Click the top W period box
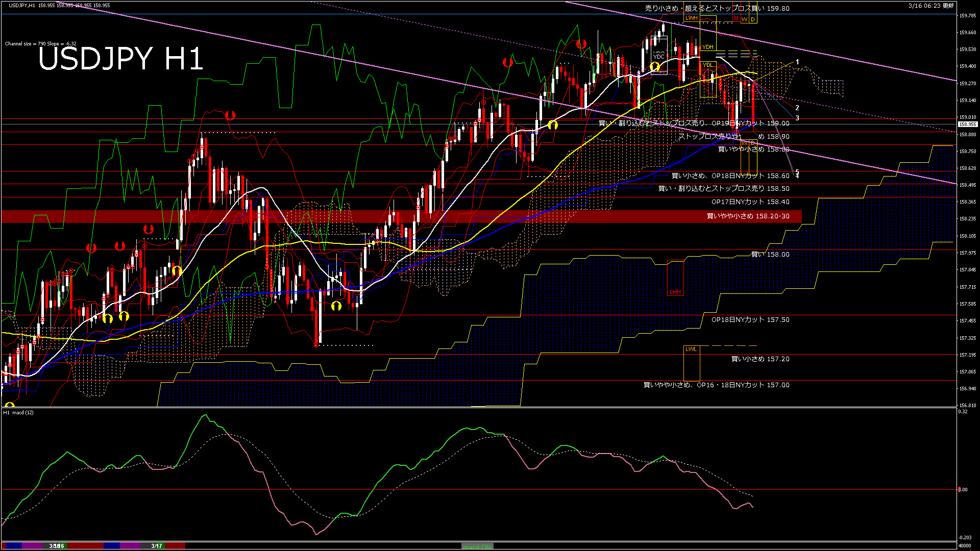The width and height of the screenshot is (980, 551). (745, 19)
